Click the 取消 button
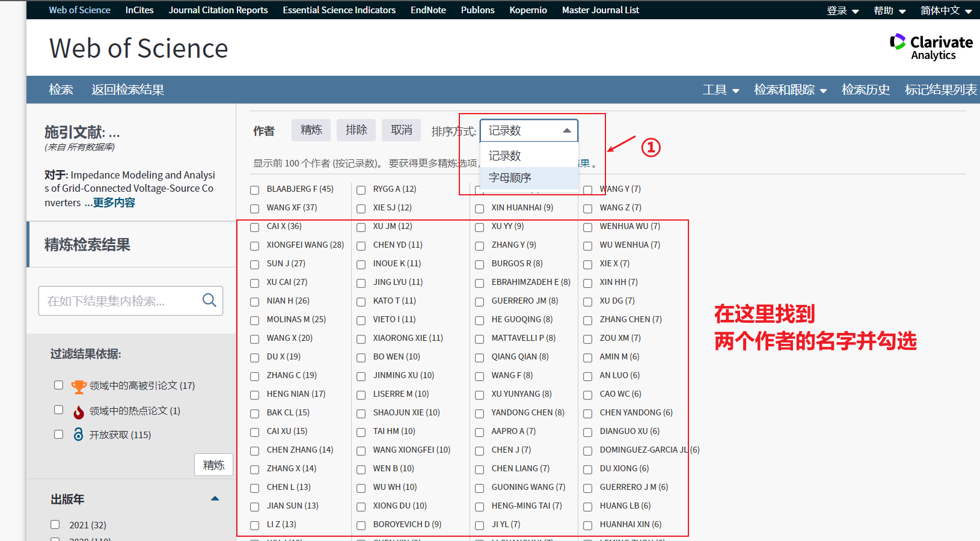Image resolution: width=980 pixels, height=541 pixels. coord(402,130)
